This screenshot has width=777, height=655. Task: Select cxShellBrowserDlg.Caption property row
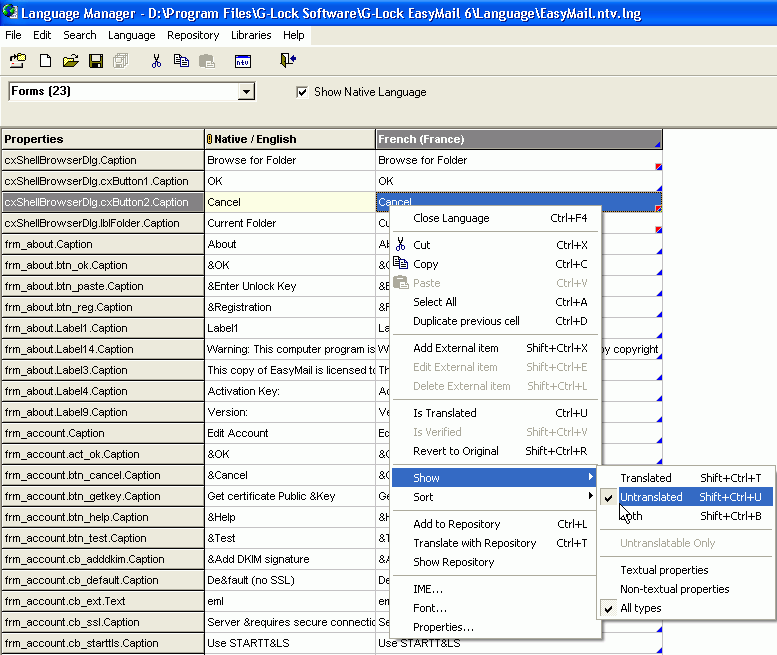103,161
